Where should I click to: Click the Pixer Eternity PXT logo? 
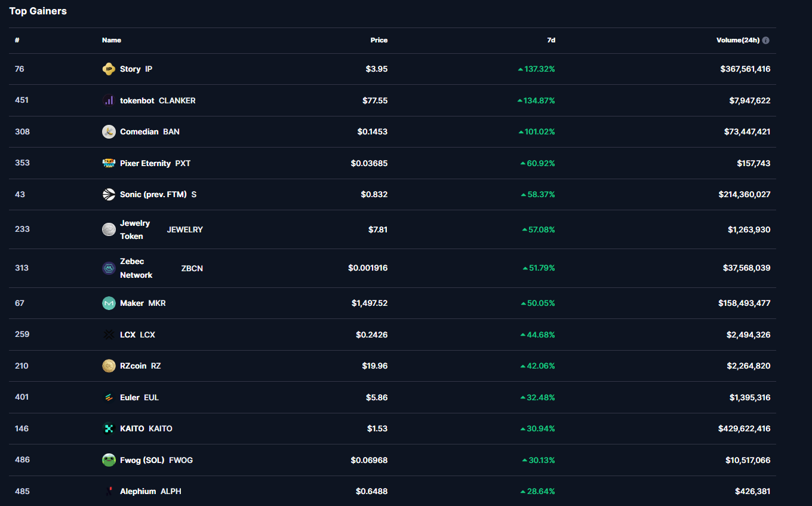point(109,163)
